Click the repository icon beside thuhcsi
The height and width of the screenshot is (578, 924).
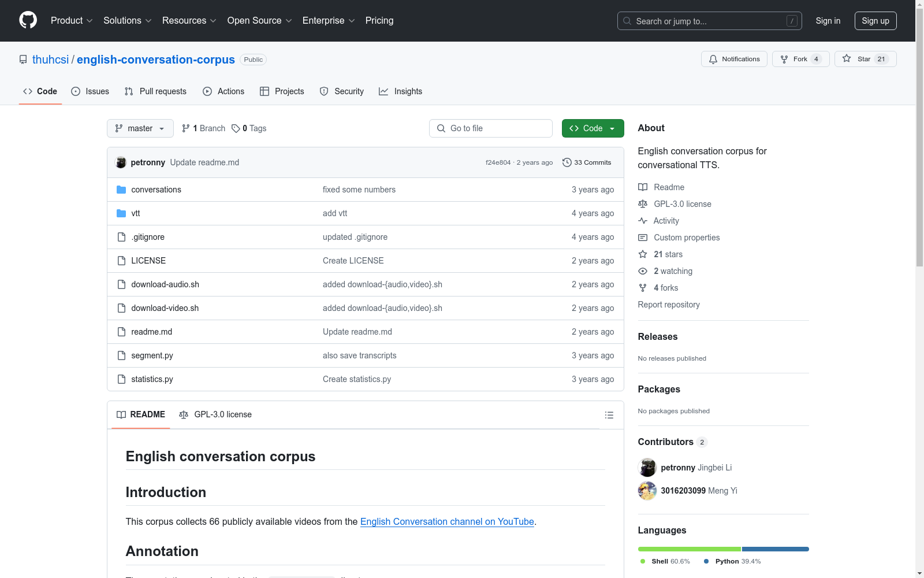(23, 60)
